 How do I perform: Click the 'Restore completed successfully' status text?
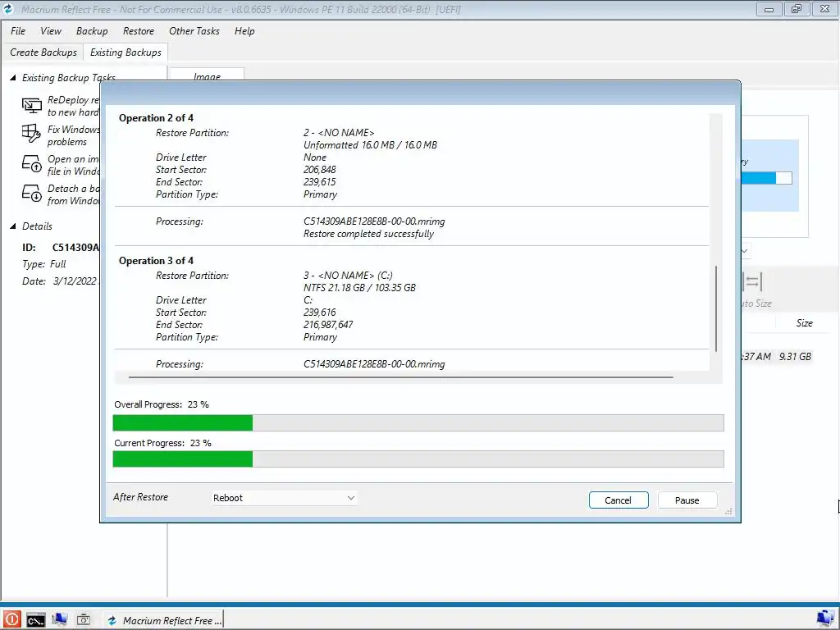[x=368, y=234]
